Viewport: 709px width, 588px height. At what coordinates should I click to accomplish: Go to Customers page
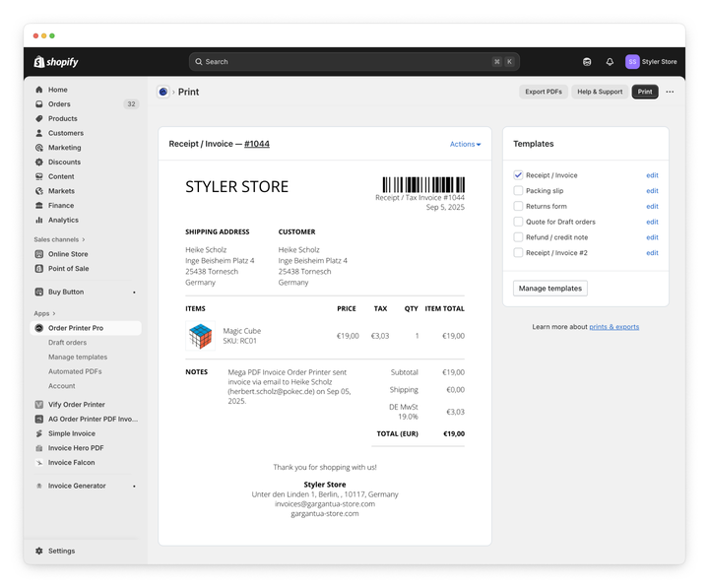coord(66,133)
